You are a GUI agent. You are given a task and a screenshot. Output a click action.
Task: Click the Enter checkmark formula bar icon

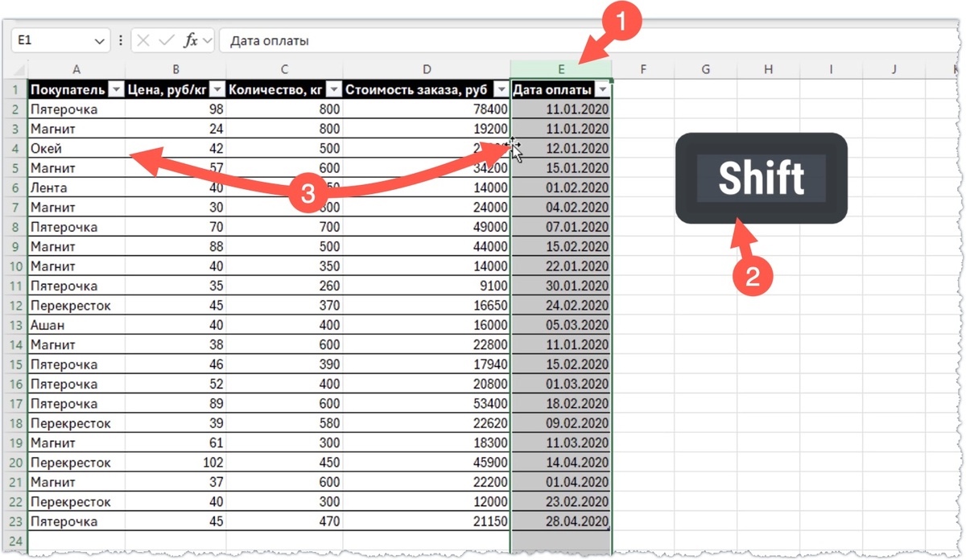click(167, 40)
